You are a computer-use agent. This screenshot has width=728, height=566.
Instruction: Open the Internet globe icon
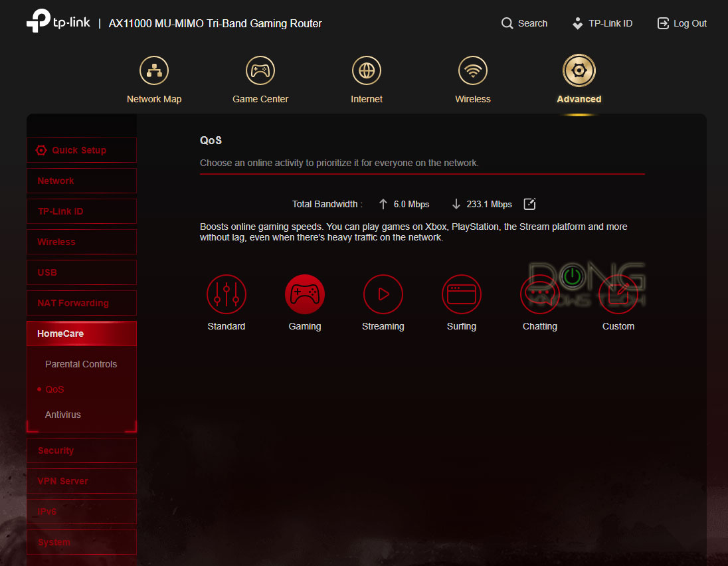[367, 70]
